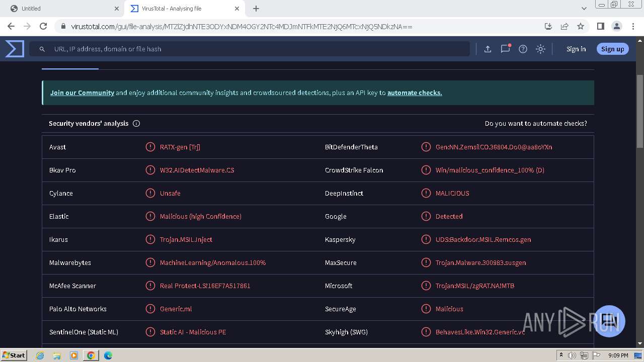Click the Sign up button

point(612,49)
